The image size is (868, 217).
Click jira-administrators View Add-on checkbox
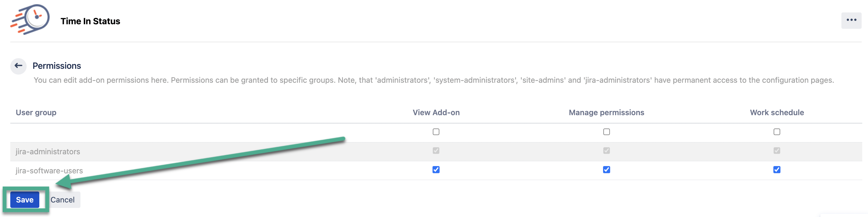tap(436, 151)
